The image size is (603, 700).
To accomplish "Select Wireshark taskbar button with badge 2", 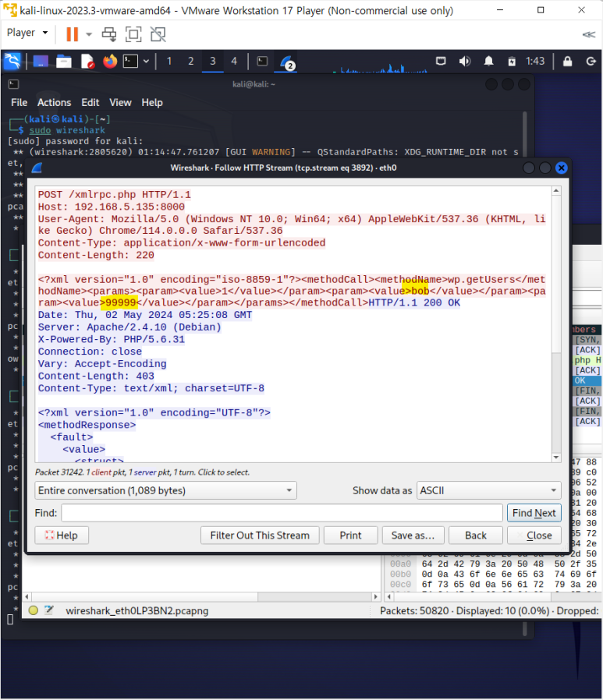I will coord(286,62).
